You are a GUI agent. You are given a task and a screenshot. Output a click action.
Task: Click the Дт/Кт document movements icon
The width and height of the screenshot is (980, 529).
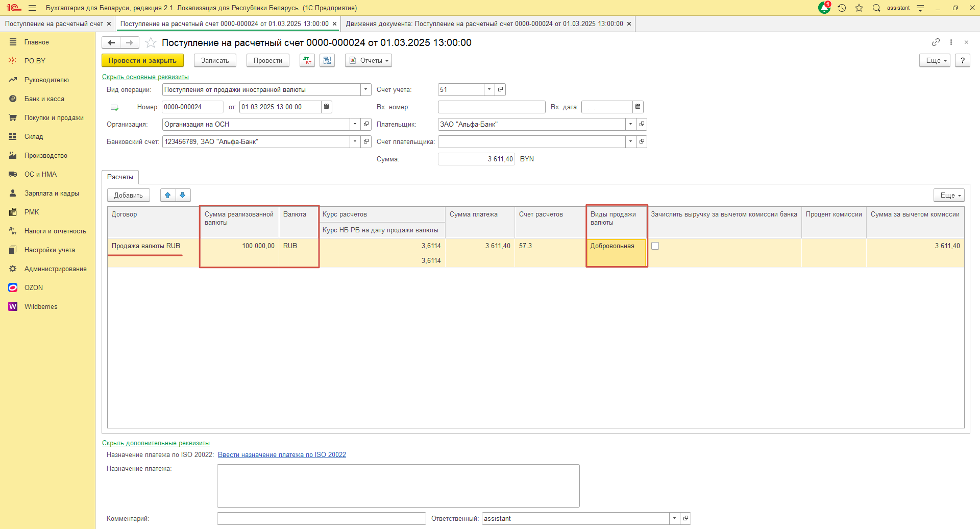pos(307,60)
